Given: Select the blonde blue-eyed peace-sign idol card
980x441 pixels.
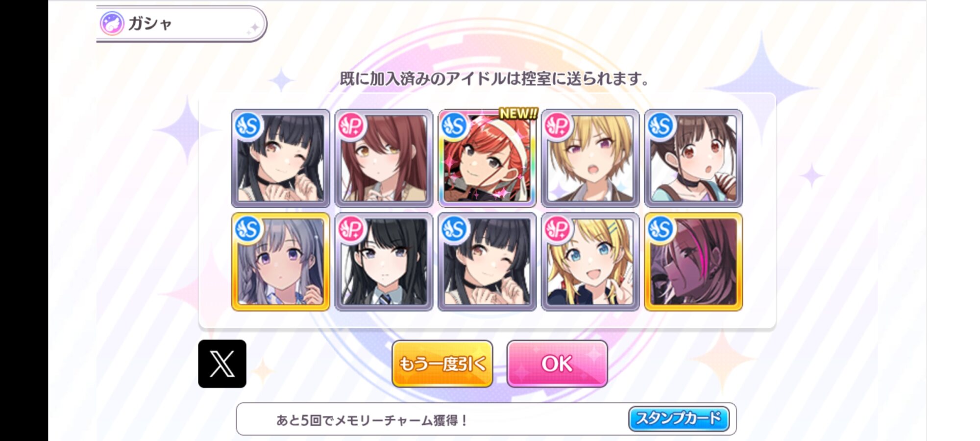Looking at the screenshot, I should coord(590,262).
